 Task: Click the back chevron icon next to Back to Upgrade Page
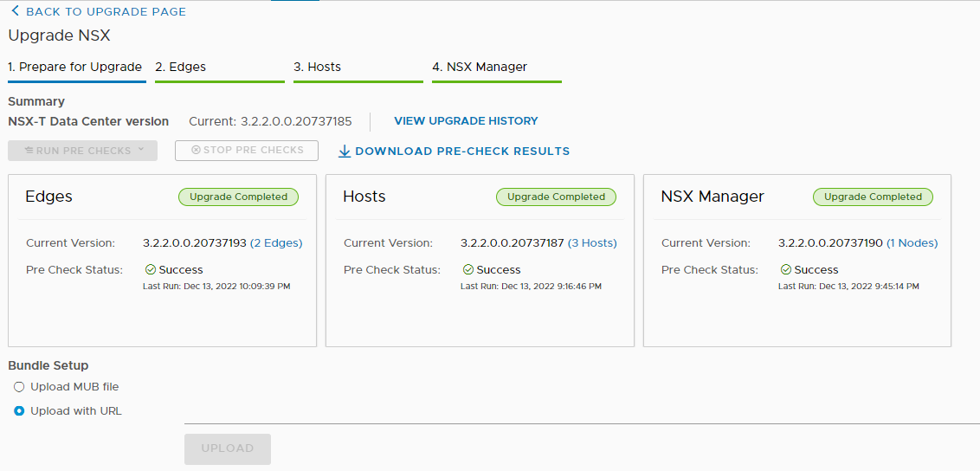point(15,10)
